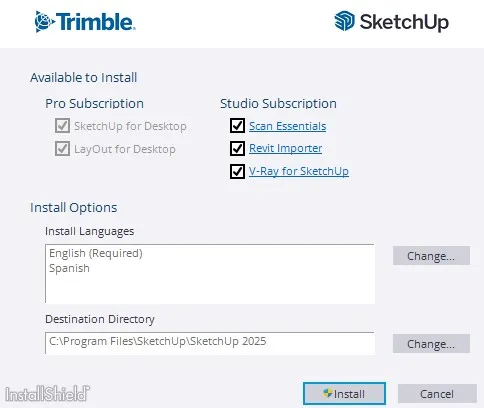This screenshot has width=484, height=408.
Task: Click the shield icon on Install button
Action: point(328,393)
